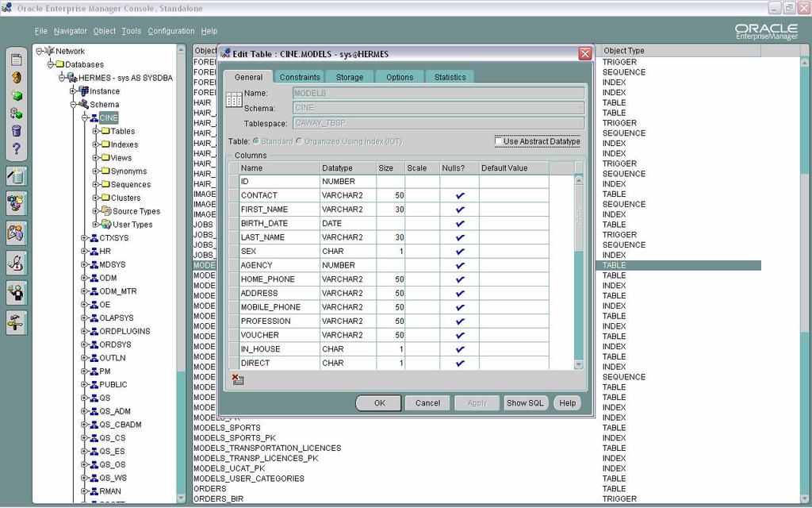Click the OK button in Edit Table
The width and height of the screenshot is (812, 508).
click(x=379, y=402)
